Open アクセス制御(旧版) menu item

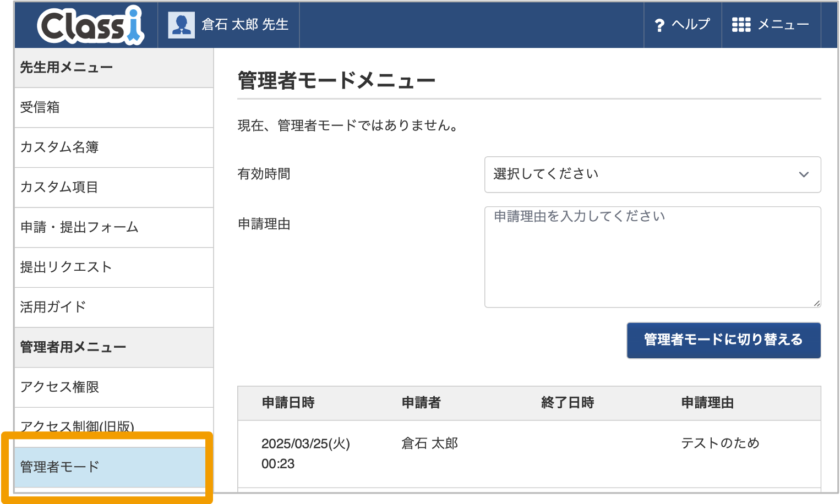click(x=114, y=426)
